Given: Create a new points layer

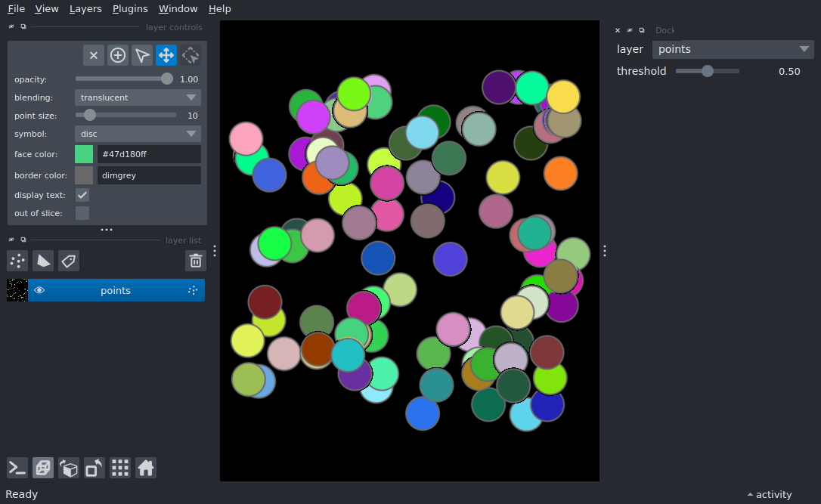Looking at the screenshot, I should tap(17, 261).
